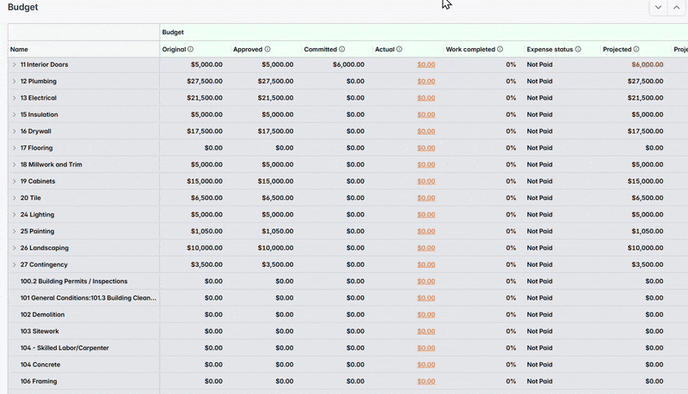Click info icon next to Actual header
688x394 pixels.
pos(399,49)
